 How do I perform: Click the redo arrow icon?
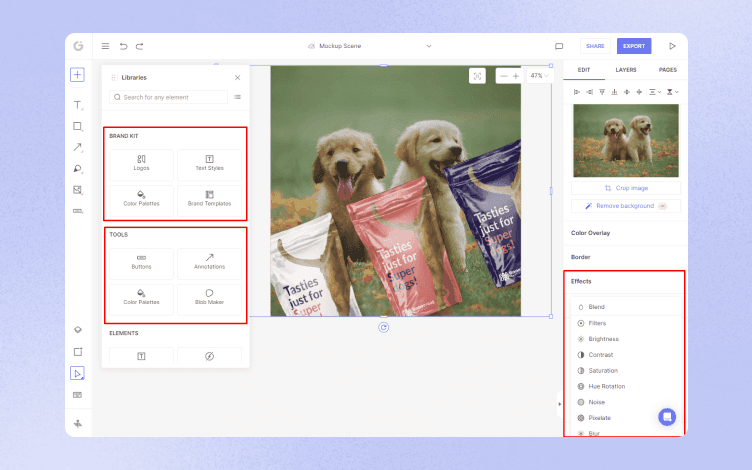140,46
